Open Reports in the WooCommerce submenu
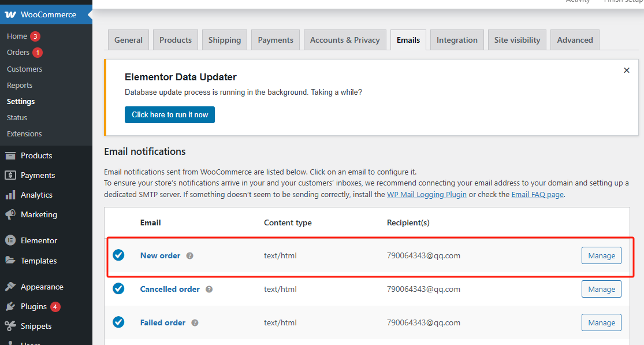Screen dimensions: 644x345 (x=20, y=86)
